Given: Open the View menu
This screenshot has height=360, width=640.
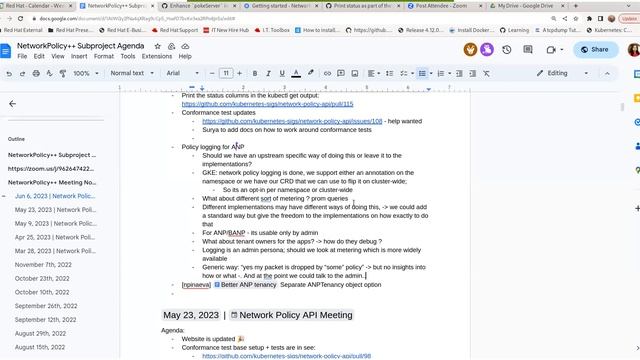Looking at the screenshot, I should click(x=58, y=56).
